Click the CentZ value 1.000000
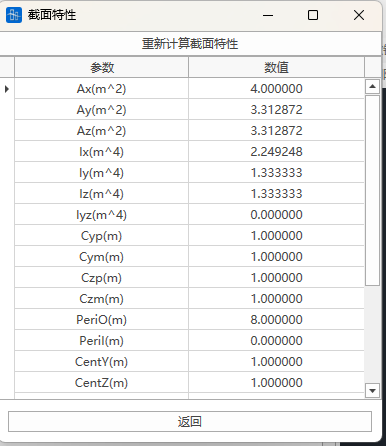This screenshot has width=386, height=446. point(276,383)
